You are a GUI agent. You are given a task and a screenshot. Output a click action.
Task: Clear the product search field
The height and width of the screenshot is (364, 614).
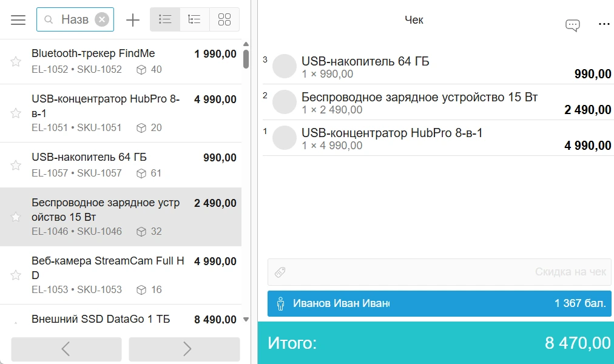[x=102, y=19]
